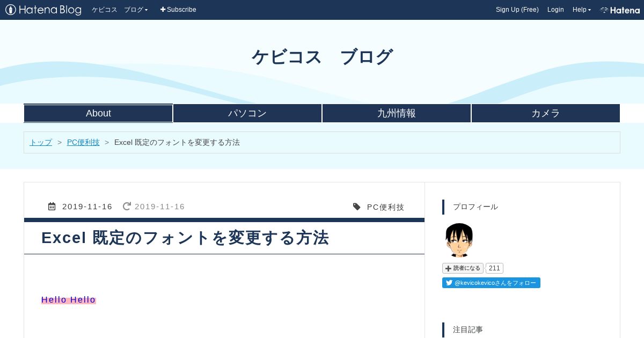Click the highlighted Hello Hello text

pyautogui.click(x=69, y=300)
